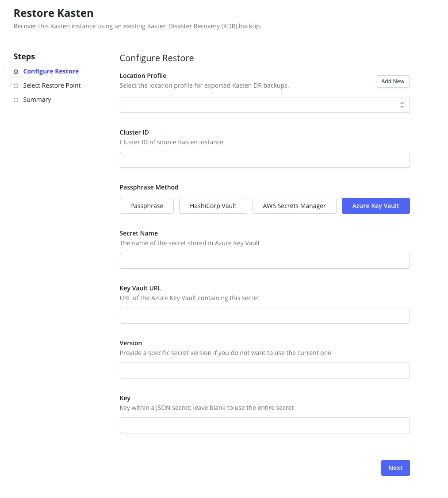Focus the Key Vault URL field
This screenshot has width=448, height=498.
point(264,316)
